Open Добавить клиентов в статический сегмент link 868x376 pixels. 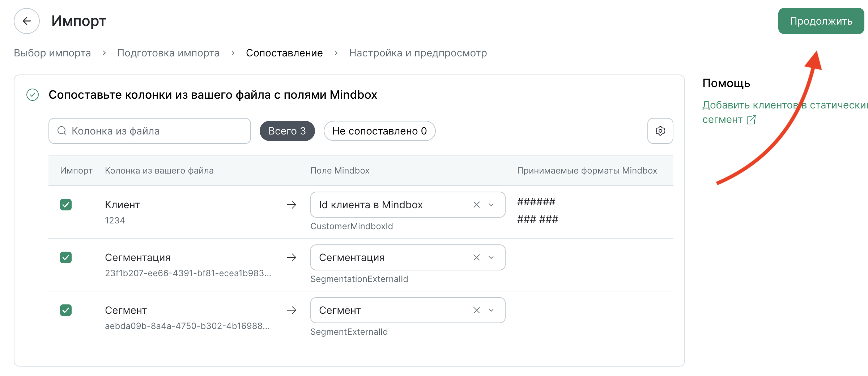point(785,112)
